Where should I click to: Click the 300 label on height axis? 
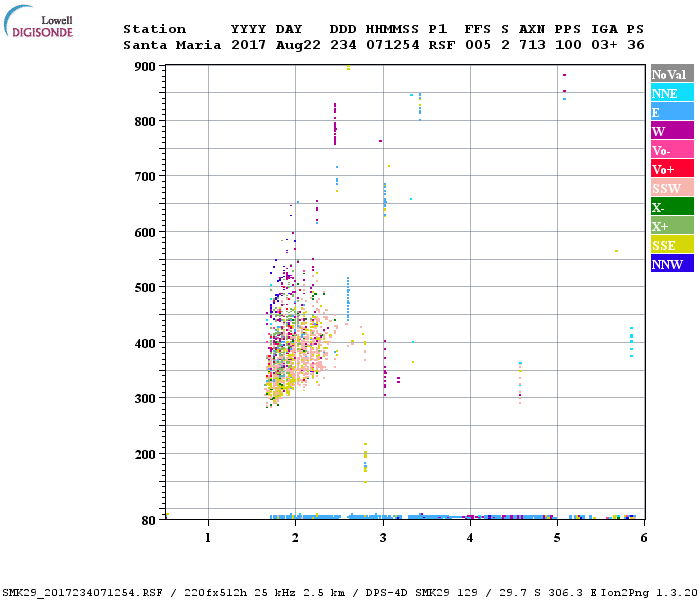[145, 398]
